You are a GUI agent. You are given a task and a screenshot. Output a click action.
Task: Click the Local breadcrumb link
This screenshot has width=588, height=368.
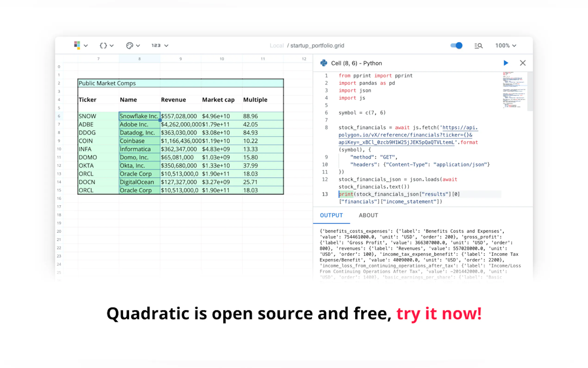click(276, 45)
